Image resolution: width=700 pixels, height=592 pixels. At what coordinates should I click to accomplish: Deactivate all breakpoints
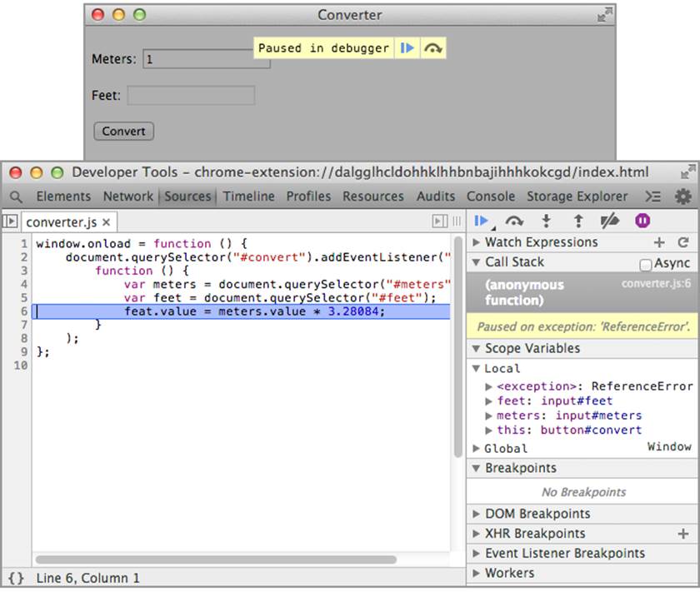pos(610,221)
